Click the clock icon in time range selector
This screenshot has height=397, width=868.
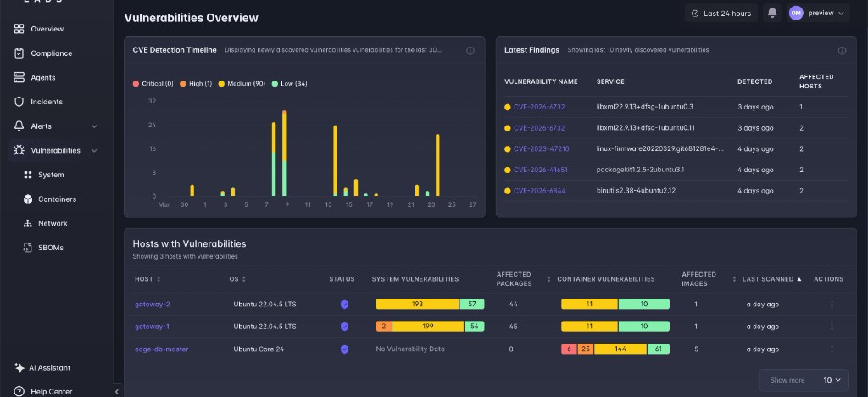[x=695, y=14]
